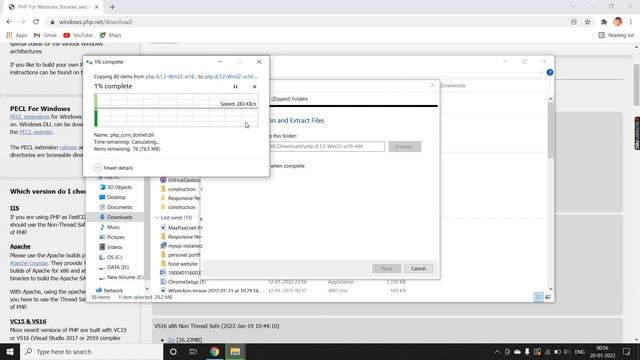Download the VS16 x86 Non Thread Safe Zip

click(171, 340)
